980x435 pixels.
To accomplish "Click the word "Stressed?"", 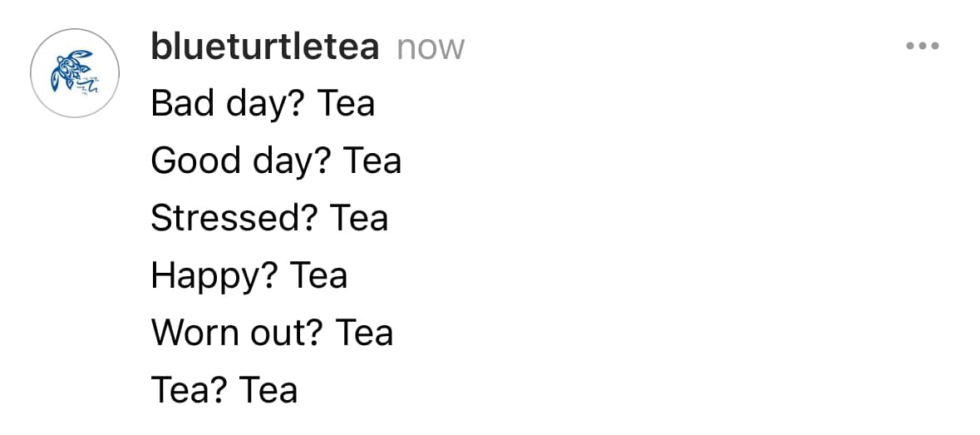I will tap(234, 218).
